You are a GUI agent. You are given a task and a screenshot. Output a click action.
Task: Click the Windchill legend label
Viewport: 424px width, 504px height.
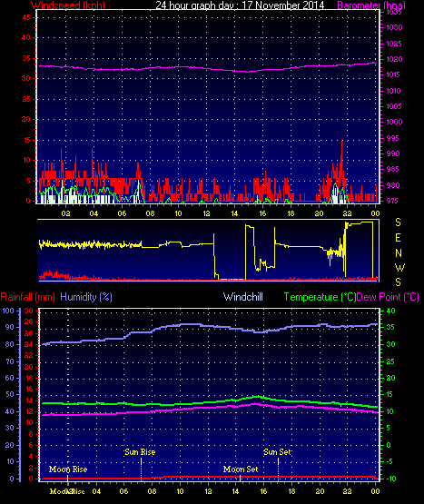click(243, 297)
